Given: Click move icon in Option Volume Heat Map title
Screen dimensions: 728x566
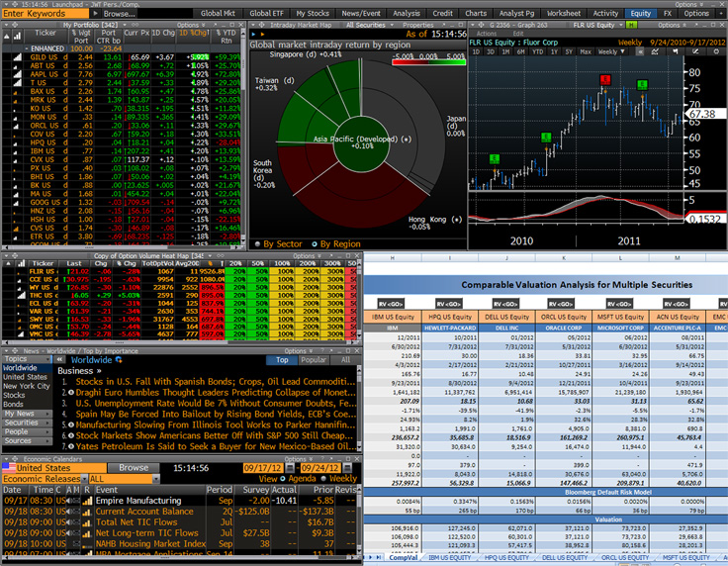Looking at the screenshot, I should tap(15, 256).
